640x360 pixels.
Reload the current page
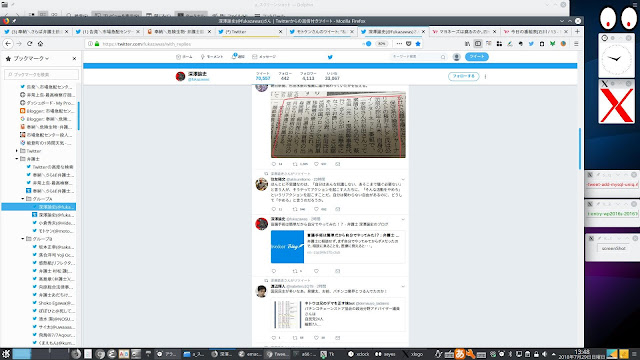[x=29, y=44]
